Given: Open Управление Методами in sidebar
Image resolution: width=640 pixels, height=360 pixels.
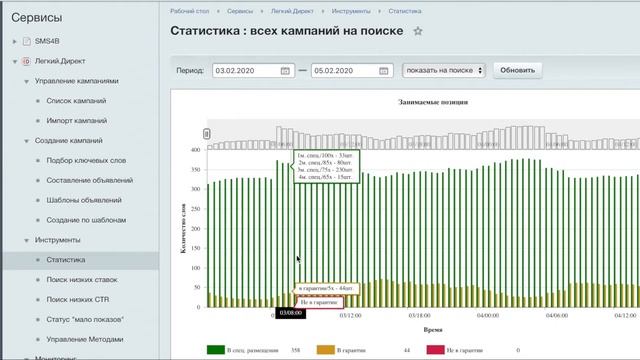Looking at the screenshot, I should tap(85, 340).
